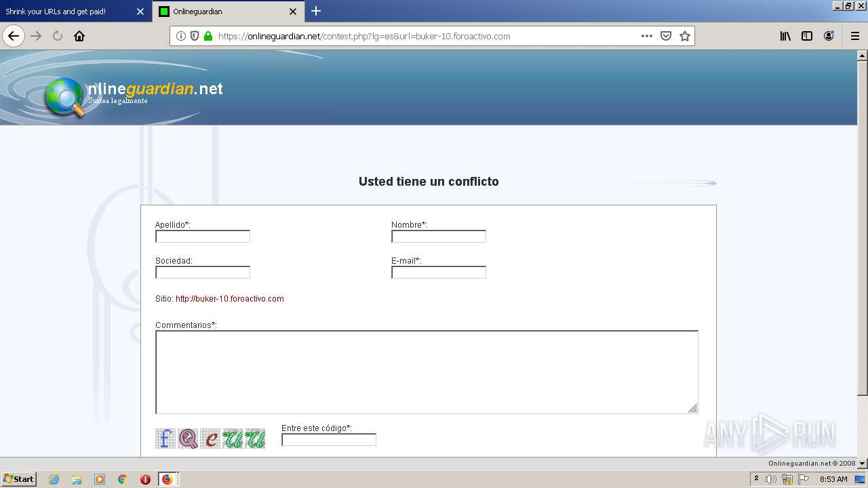
Task: Focus the E-mail input field
Action: pos(439,272)
